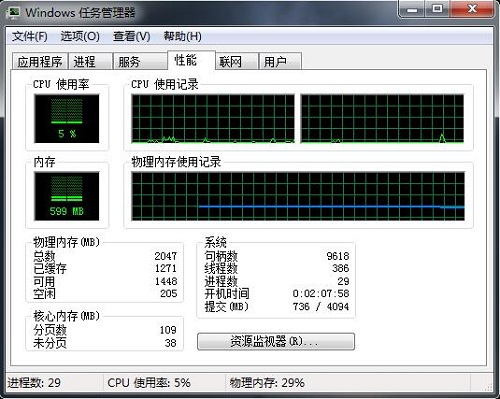Click the 句柄数 value 9618
Screen dimensions: 500x399
pos(338,256)
